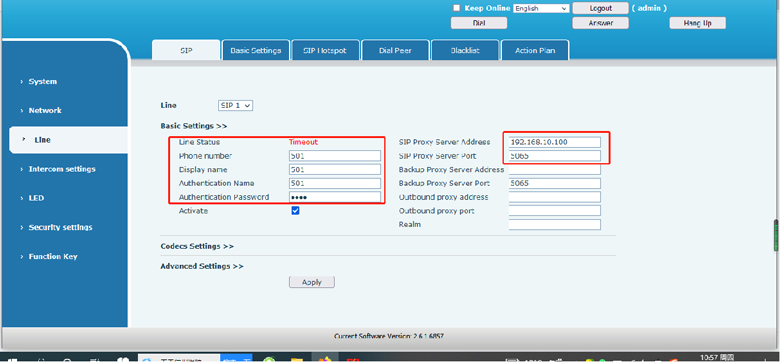Open the LED sidebar section
This screenshot has width=780, height=363.
click(x=36, y=198)
